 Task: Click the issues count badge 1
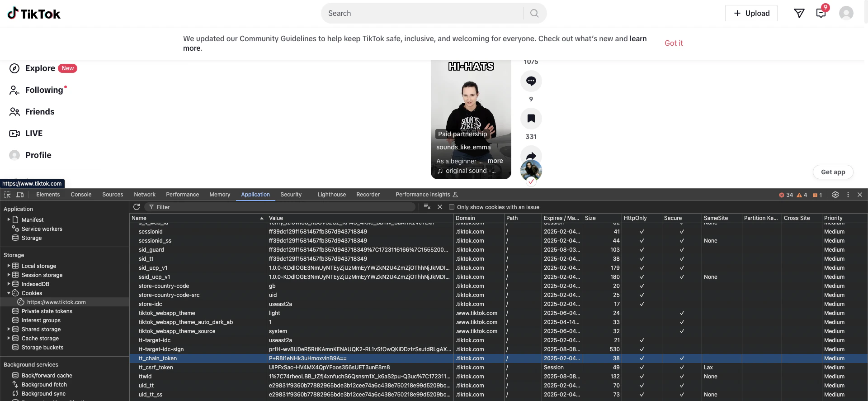click(817, 195)
